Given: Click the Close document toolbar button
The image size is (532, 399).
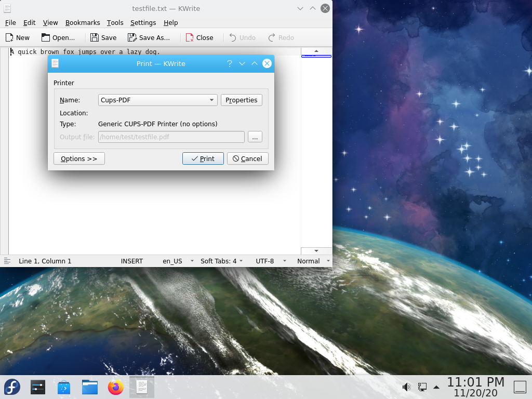Looking at the screenshot, I should tap(199, 37).
